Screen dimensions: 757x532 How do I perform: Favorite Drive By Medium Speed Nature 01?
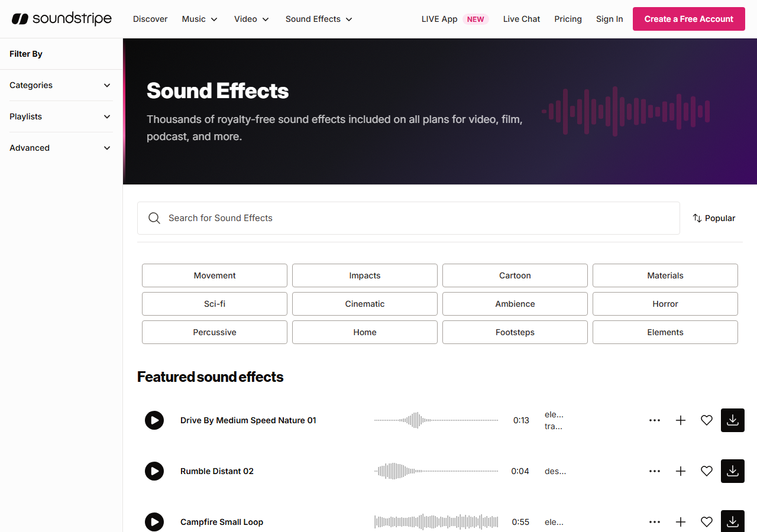click(707, 420)
